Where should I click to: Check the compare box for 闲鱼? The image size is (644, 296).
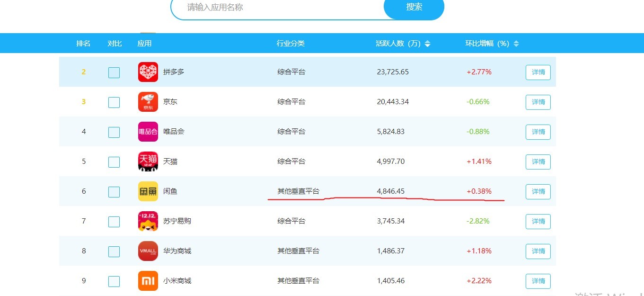tap(114, 192)
